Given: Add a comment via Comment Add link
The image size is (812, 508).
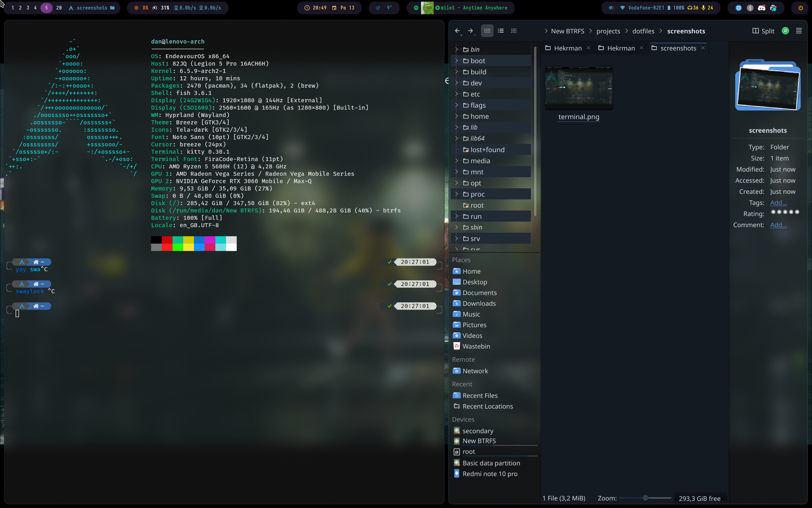Looking at the screenshot, I should (x=778, y=225).
